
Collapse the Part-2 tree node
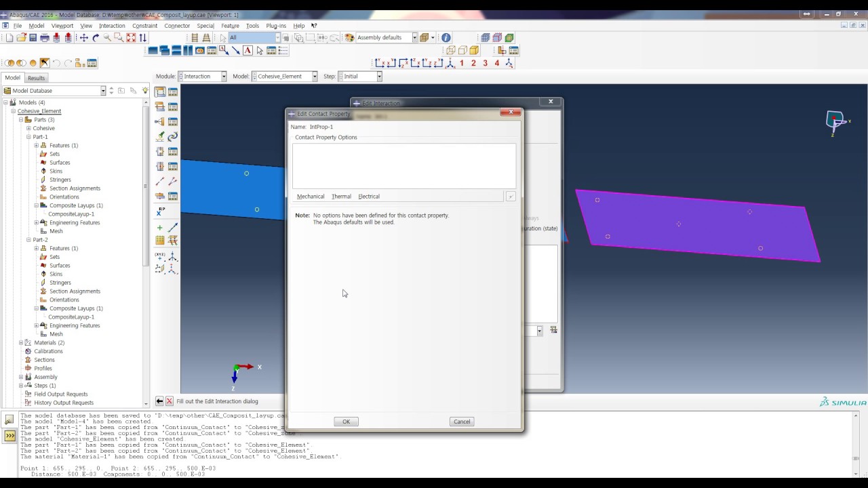(x=28, y=240)
